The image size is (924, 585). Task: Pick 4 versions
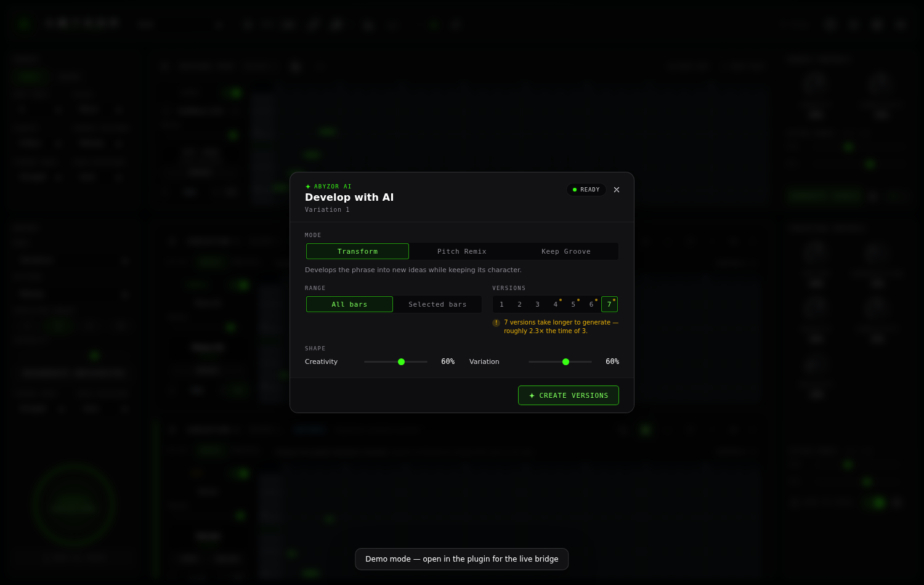556,304
